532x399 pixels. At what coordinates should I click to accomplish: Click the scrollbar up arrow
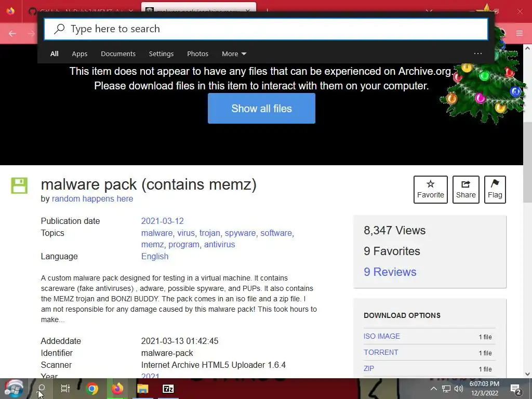click(x=527, y=48)
